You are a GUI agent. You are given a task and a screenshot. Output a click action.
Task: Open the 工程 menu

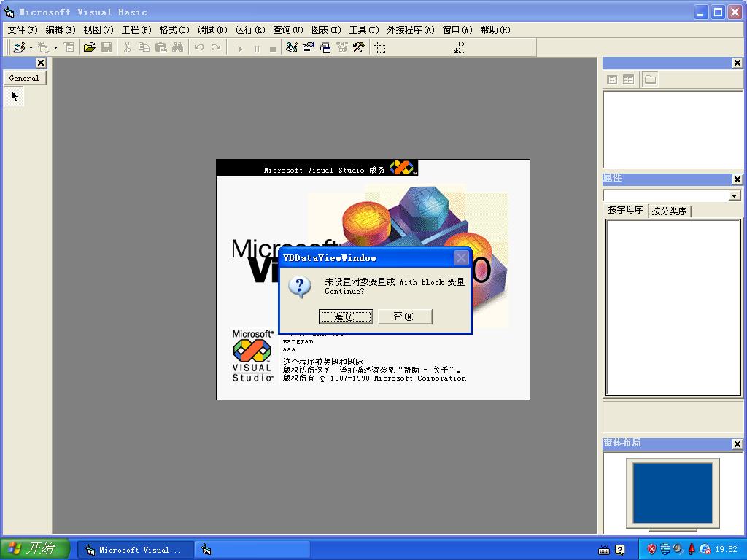(x=136, y=29)
